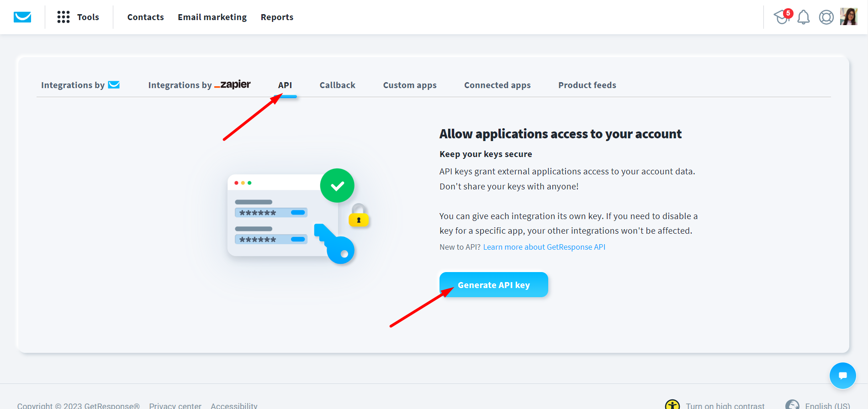Click the help lifebuoy icon
The image size is (868, 409).
(x=826, y=17)
